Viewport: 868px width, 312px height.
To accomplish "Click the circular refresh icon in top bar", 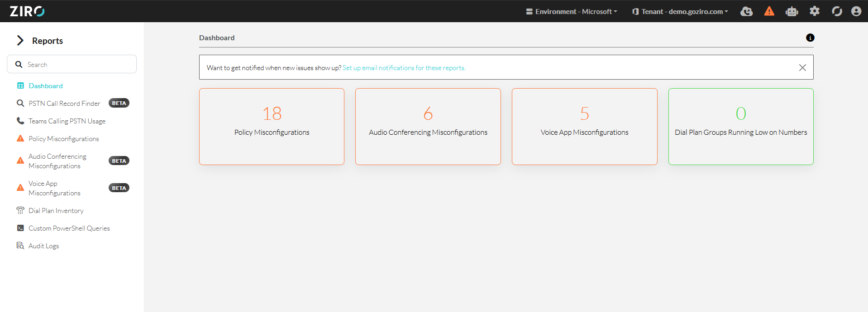I will point(837,11).
